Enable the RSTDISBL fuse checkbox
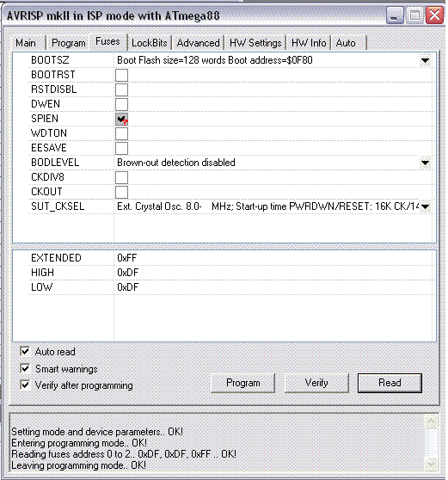This screenshot has height=480, width=448. coord(121,89)
